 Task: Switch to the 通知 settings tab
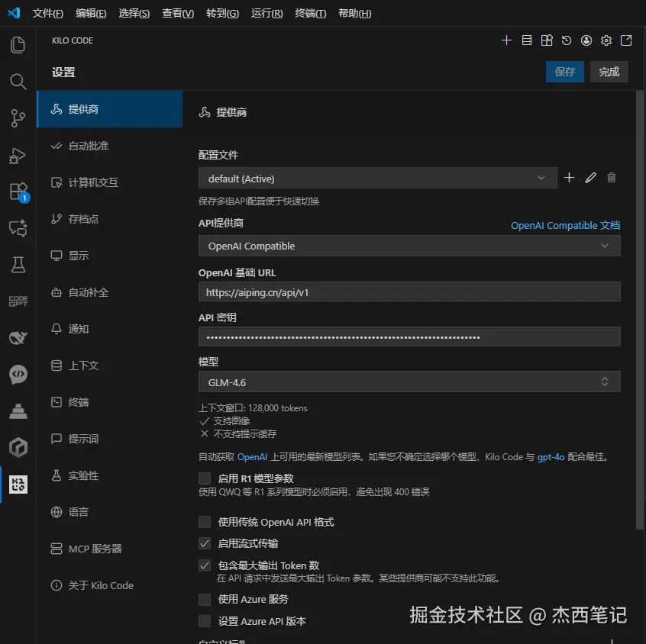(x=110, y=329)
